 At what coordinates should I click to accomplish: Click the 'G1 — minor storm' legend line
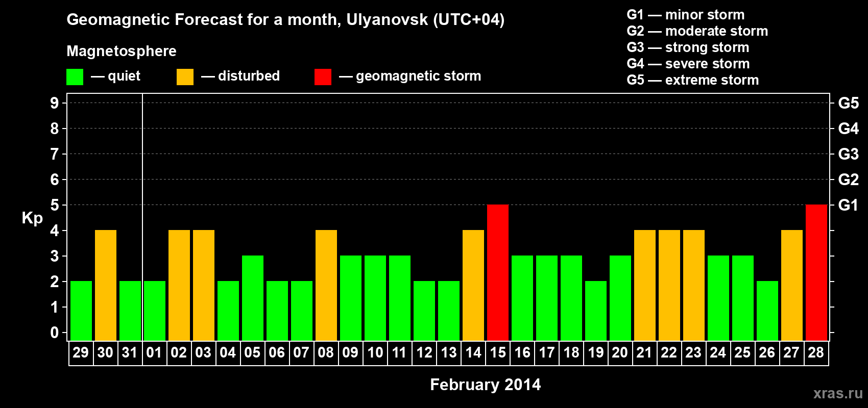(x=686, y=15)
